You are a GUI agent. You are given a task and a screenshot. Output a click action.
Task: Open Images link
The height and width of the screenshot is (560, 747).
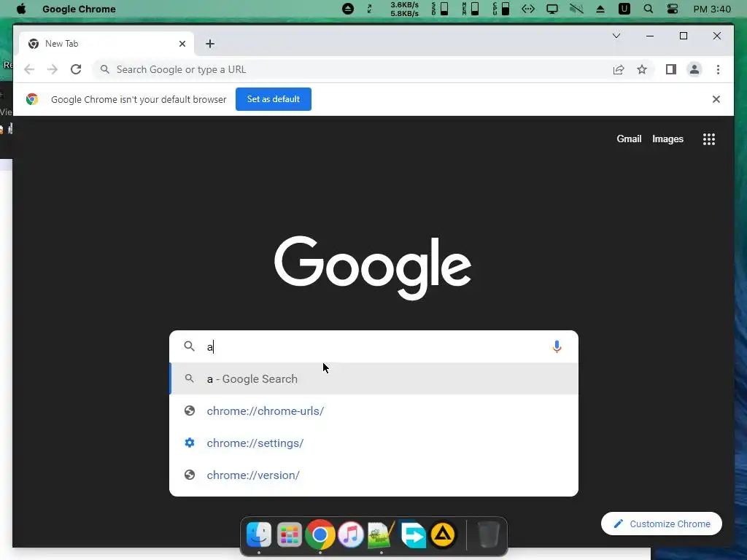coord(667,139)
